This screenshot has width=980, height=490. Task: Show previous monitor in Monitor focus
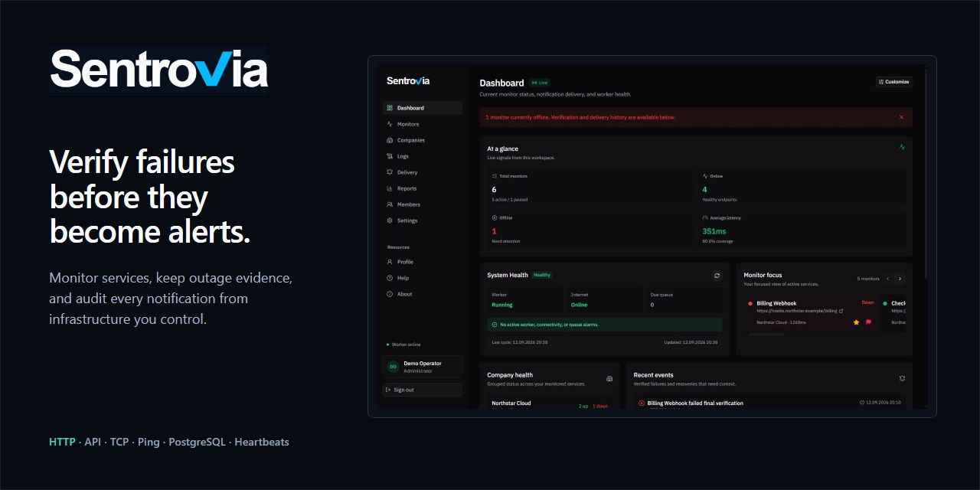tap(888, 279)
